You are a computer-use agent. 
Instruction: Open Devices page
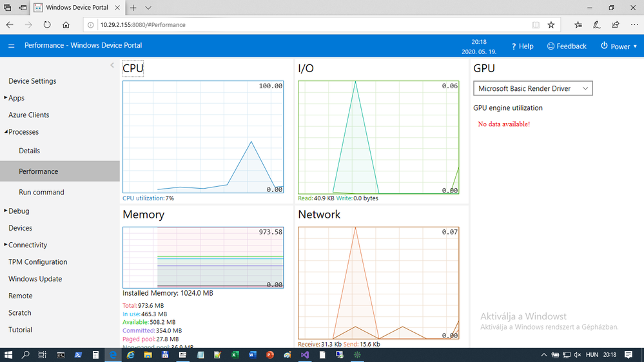pos(20,228)
